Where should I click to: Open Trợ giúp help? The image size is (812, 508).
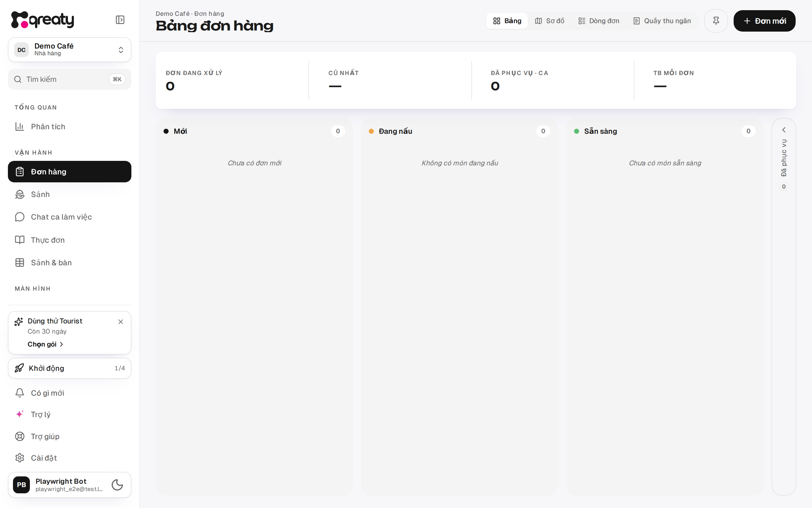coord(69,436)
